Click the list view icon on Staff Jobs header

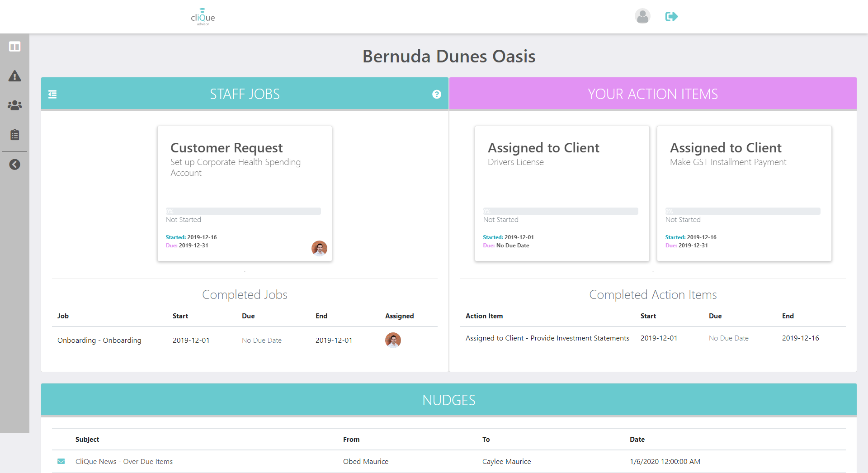[52, 95]
